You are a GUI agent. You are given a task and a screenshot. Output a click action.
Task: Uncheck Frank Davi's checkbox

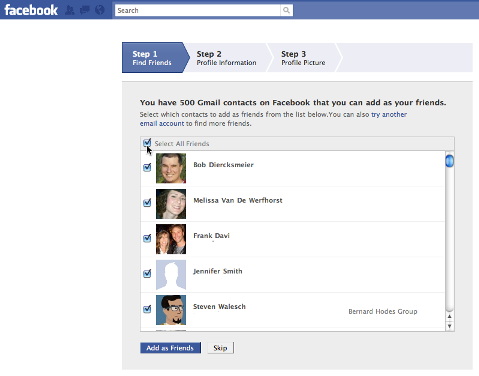147,238
